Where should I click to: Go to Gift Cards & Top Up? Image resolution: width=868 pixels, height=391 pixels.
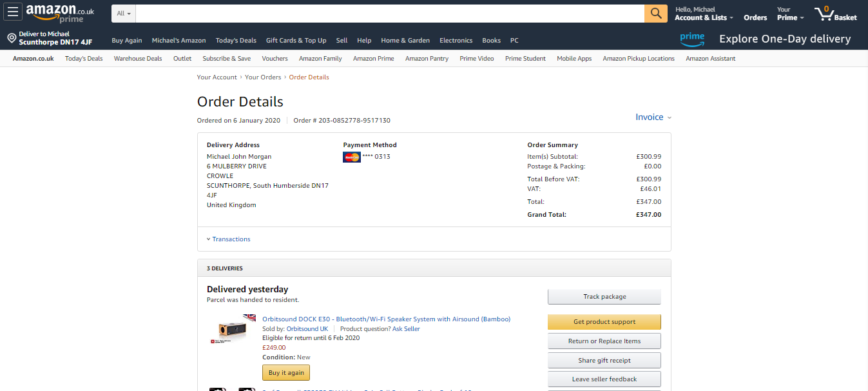296,41
